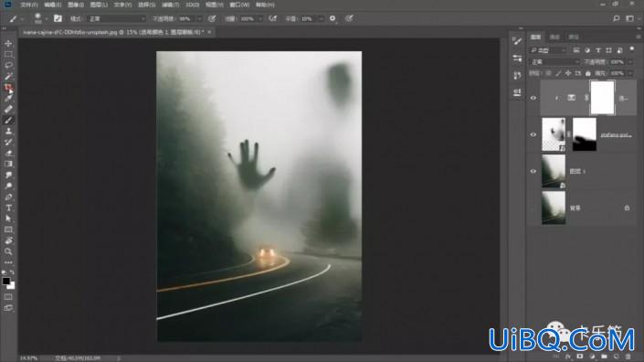Open the File menu
The width and height of the screenshot is (644, 362).
28,5
